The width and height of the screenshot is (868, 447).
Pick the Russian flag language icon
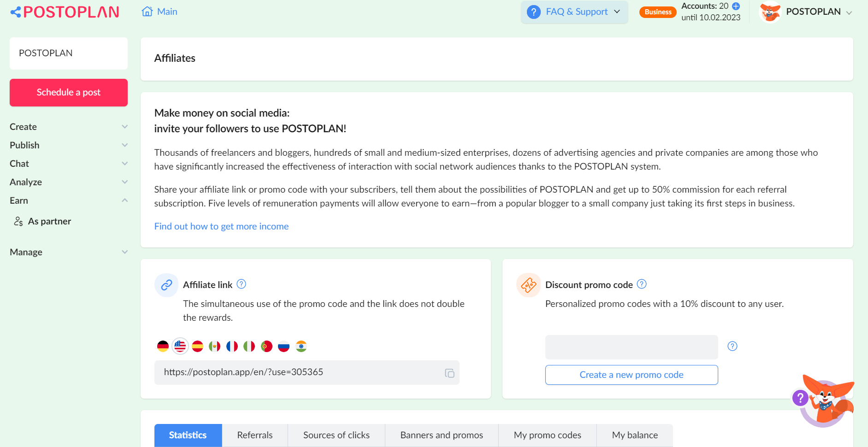(283, 346)
